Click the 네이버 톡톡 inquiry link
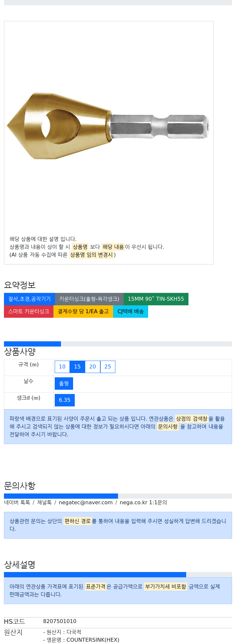This screenshot has height=644, width=236. pos(17,503)
